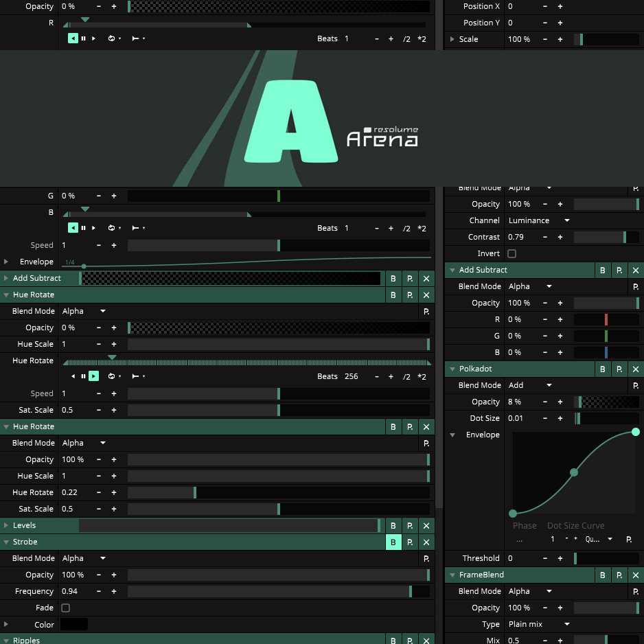Click the Strobe Frequency slider
This screenshot has width=644, height=644.
tap(279, 591)
